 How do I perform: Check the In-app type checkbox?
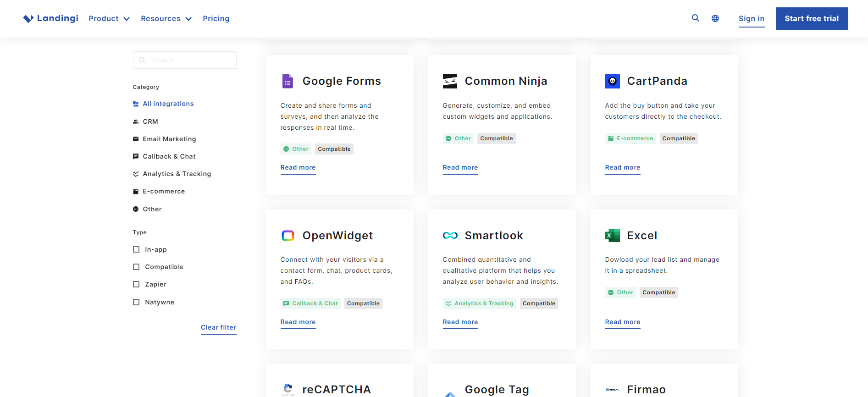136,249
